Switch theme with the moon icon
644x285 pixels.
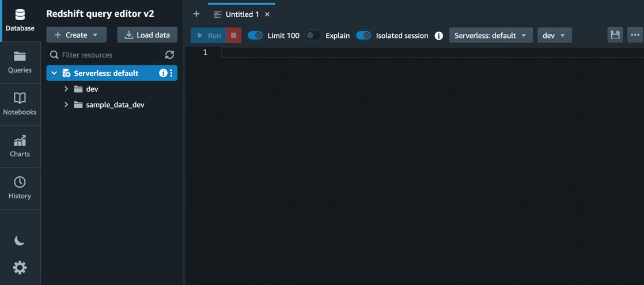click(x=20, y=241)
